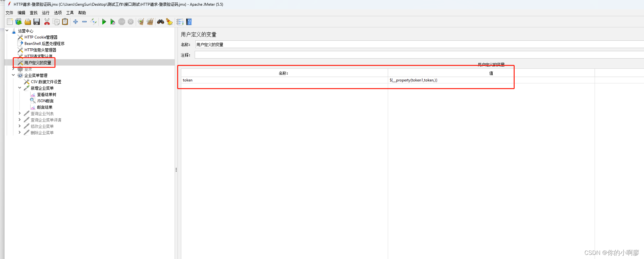The height and width of the screenshot is (259, 644).
Task: Open the 文件 menu
Action: point(10,13)
